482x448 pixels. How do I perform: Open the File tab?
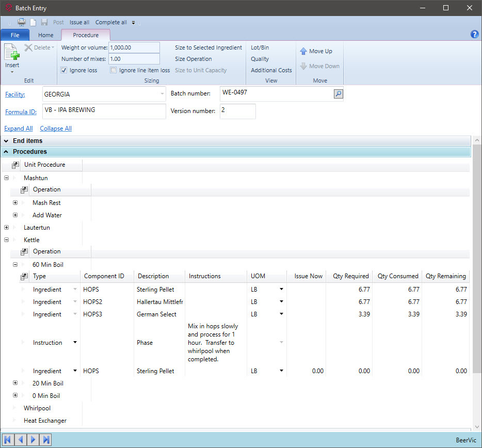point(15,35)
